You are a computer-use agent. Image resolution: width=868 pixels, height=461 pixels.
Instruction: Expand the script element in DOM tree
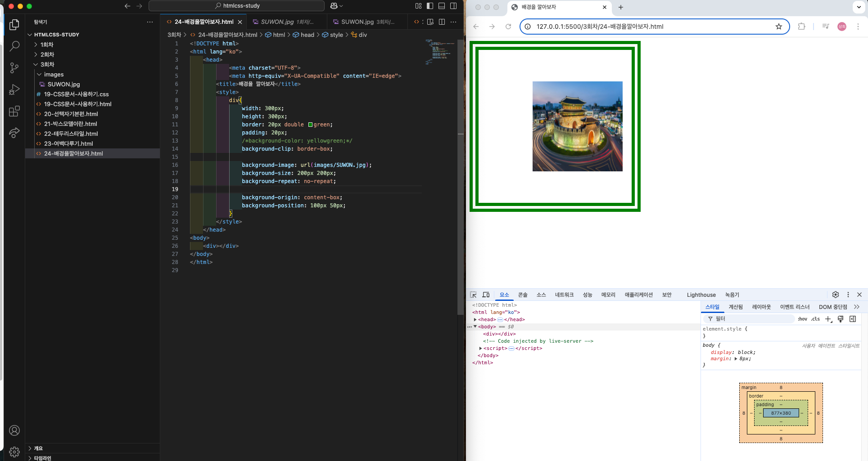click(480, 349)
